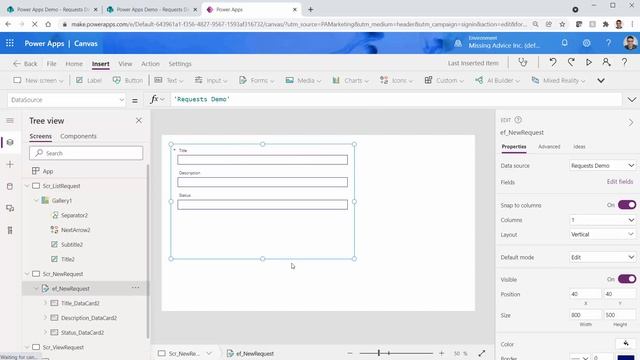Toggle the hamburger menu in left rail
The height and width of the screenshot is (360, 640).
click(10, 120)
